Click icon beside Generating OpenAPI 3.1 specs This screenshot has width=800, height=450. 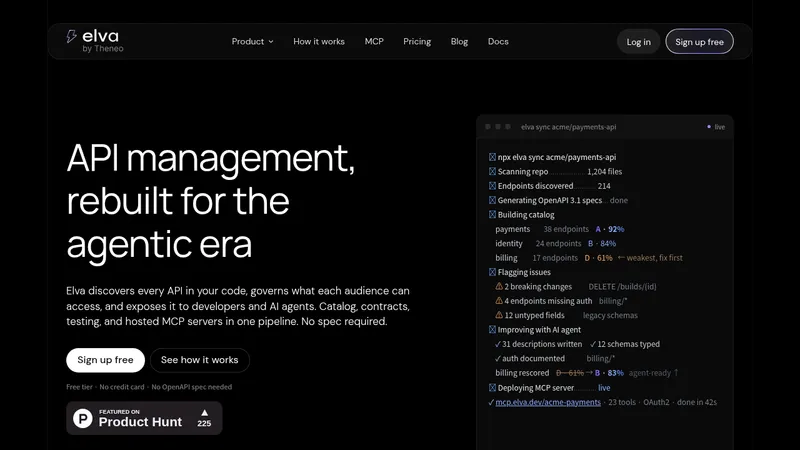[x=492, y=200]
